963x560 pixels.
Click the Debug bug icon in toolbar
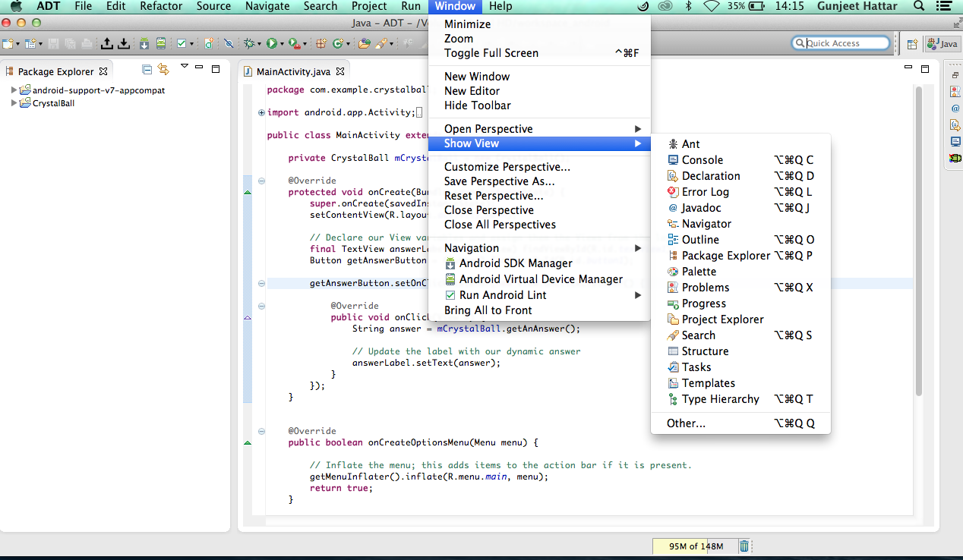tap(249, 43)
